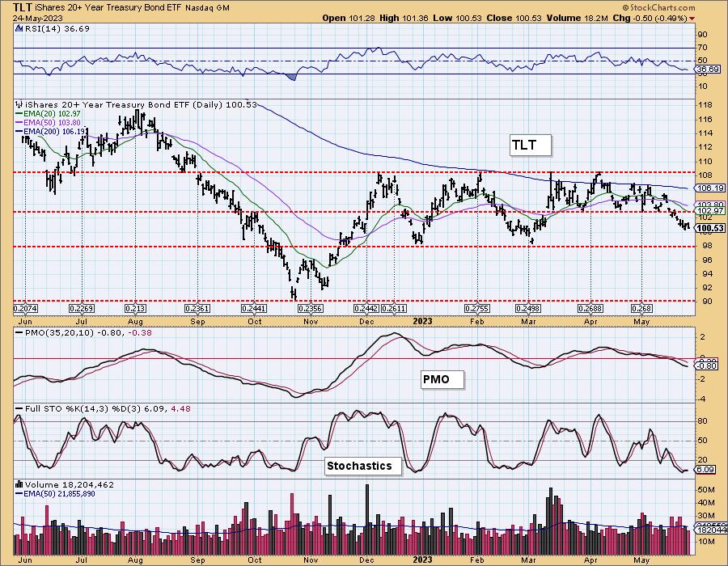The width and height of the screenshot is (728, 566).
Task: Click the 0.213 value label near August
Action: 136,309
